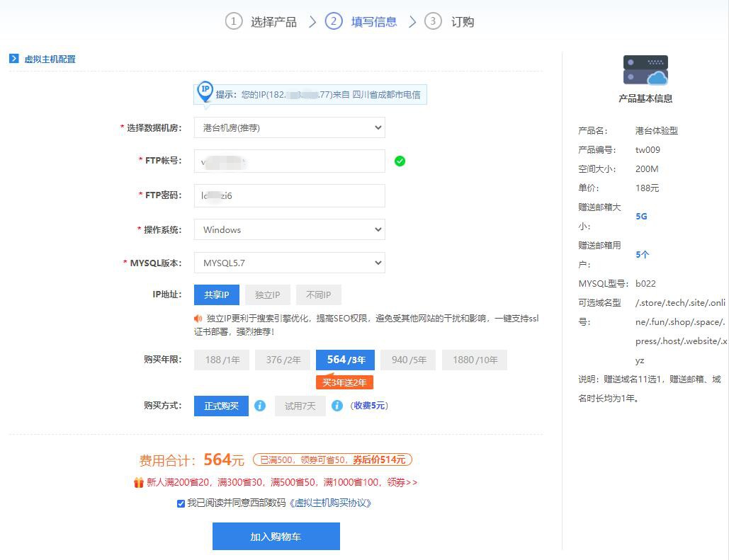Click the green checkmark beside FTP帐号

point(400,161)
